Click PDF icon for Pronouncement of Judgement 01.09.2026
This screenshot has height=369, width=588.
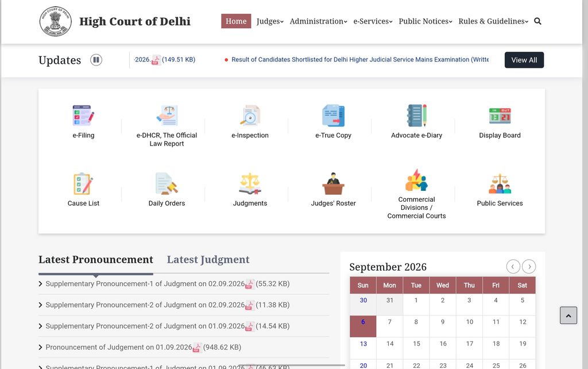[x=198, y=348]
